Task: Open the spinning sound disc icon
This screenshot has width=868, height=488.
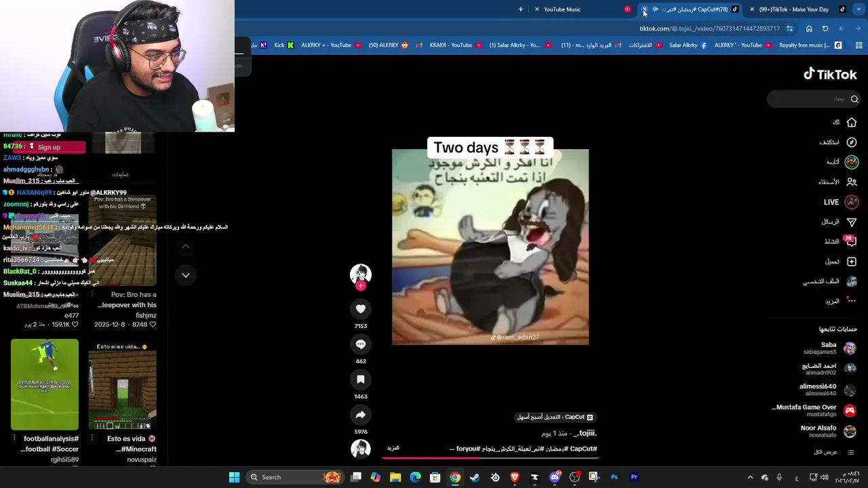Action: [361, 449]
